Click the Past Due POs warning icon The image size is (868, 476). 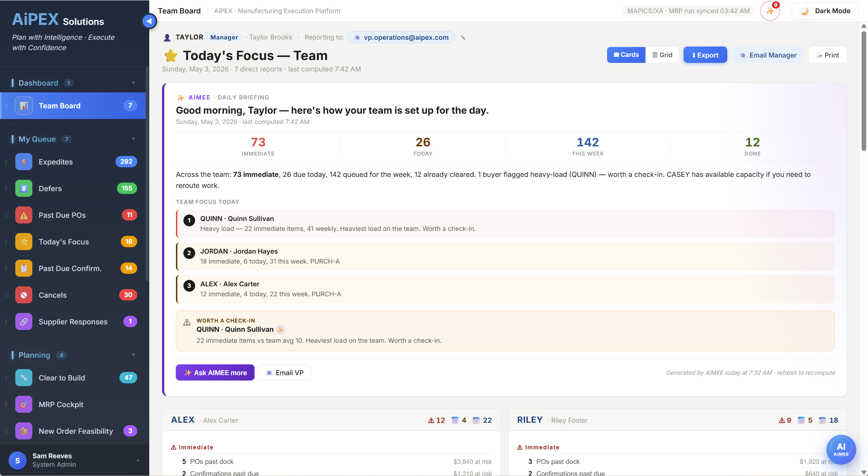click(24, 215)
